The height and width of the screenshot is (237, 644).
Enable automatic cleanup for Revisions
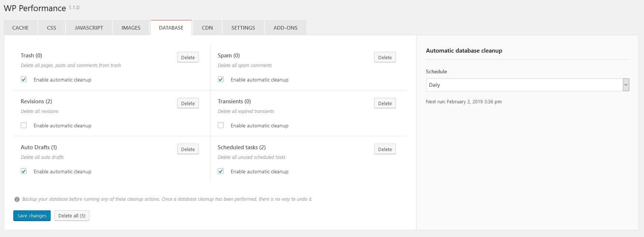24,126
